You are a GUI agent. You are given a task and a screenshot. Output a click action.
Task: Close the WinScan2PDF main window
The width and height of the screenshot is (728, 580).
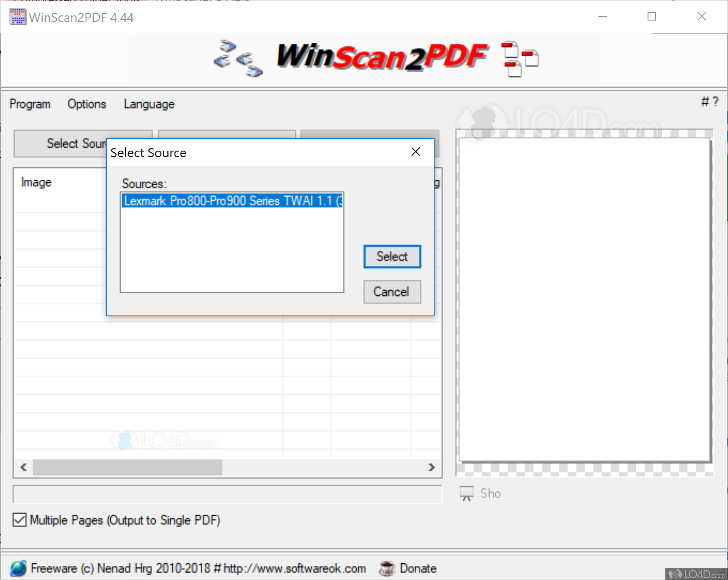tap(702, 17)
